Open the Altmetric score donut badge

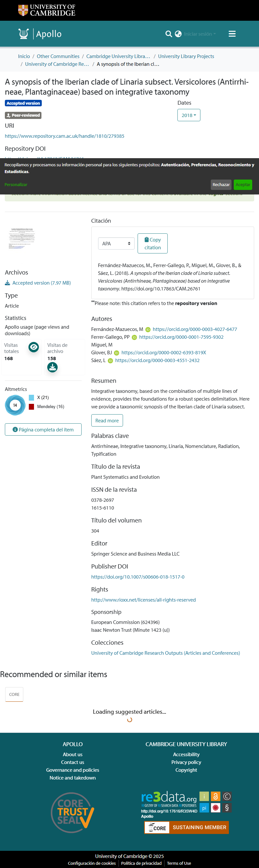pos(15,405)
